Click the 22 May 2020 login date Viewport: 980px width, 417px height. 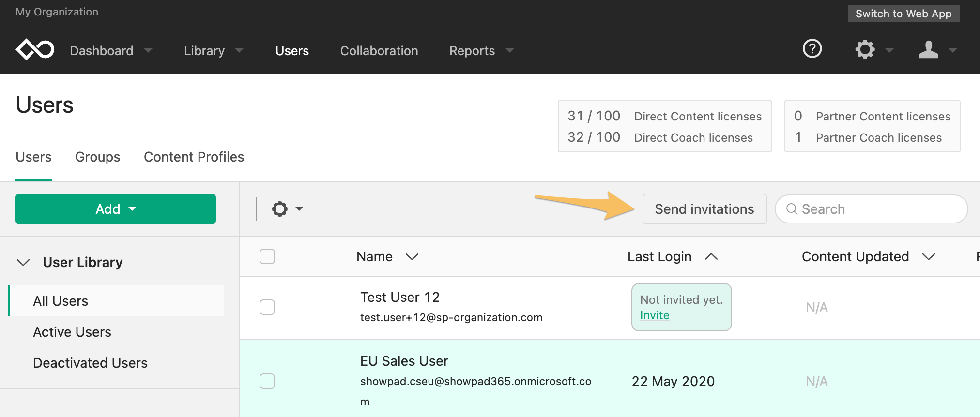click(x=673, y=381)
